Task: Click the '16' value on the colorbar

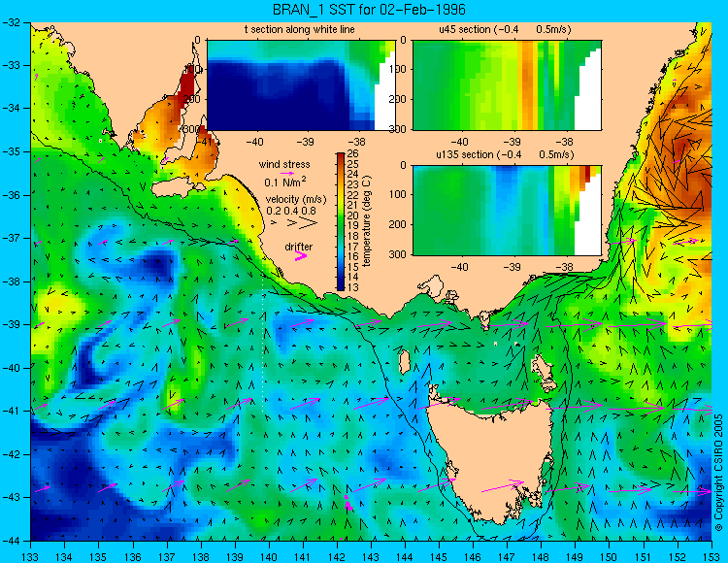Action: pos(353,256)
